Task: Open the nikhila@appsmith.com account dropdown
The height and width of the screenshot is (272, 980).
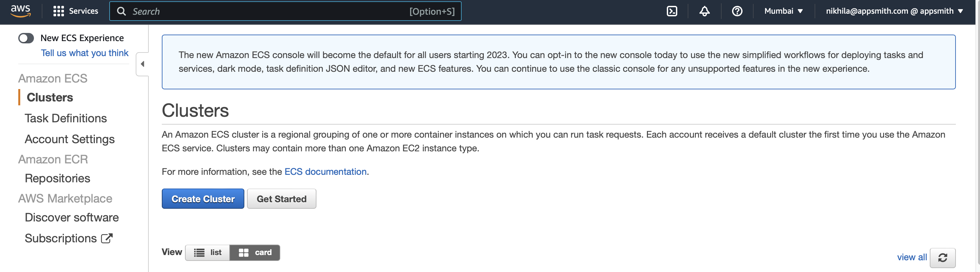Action: pyautogui.click(x=894, y=11)
